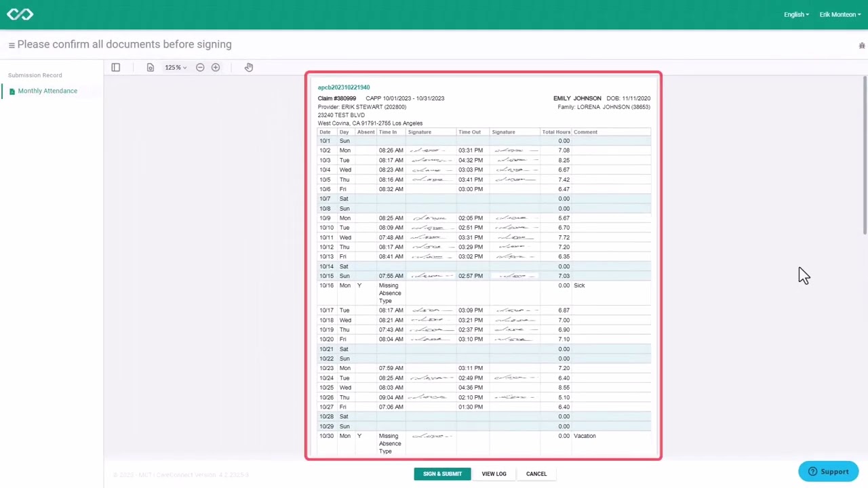Viewport: 868px width, 488px height.
Task: Click the View Log button
Action: (x=494, y=474)
